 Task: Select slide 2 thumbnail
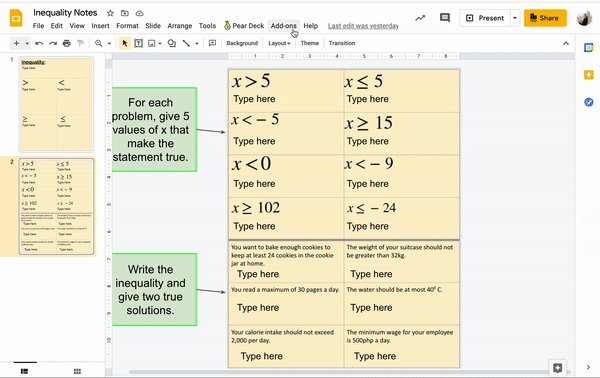[x=56, y=207]
